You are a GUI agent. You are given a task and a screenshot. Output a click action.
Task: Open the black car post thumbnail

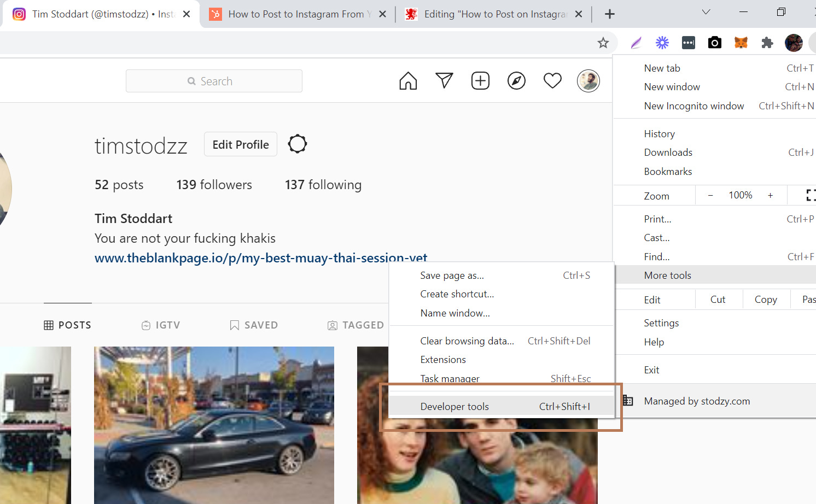(x=214, y=425)
